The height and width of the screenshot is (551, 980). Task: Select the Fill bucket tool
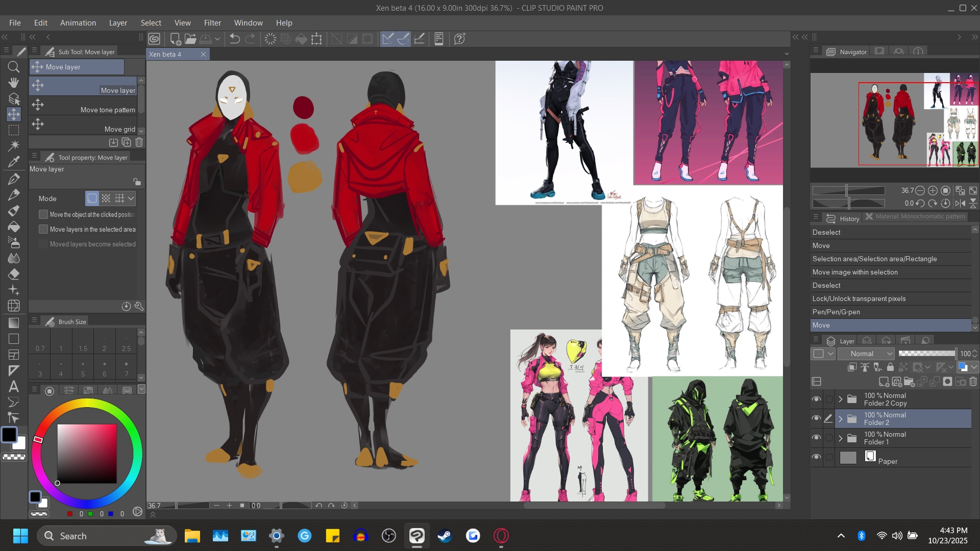coord(14,227)
